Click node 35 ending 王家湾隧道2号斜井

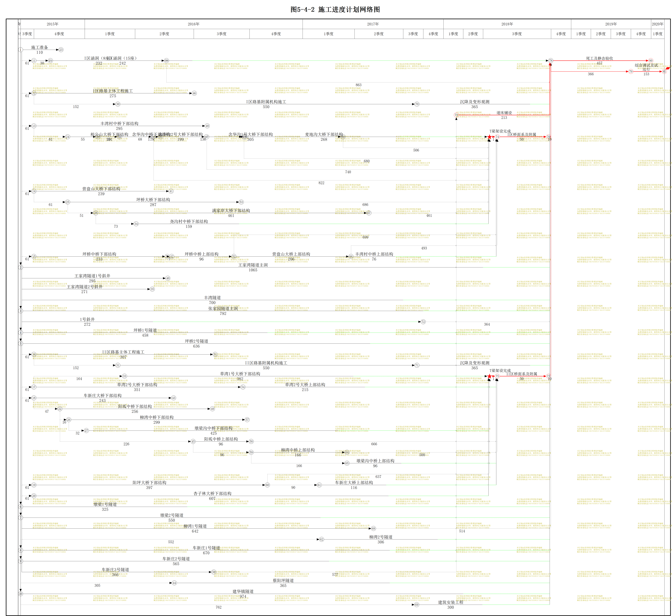[152, 289]
